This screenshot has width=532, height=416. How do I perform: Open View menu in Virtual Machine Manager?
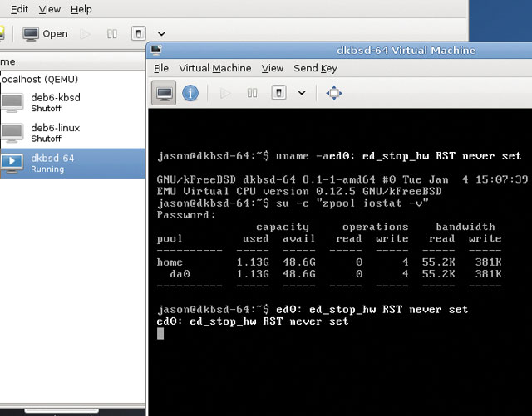pos(50,9)
